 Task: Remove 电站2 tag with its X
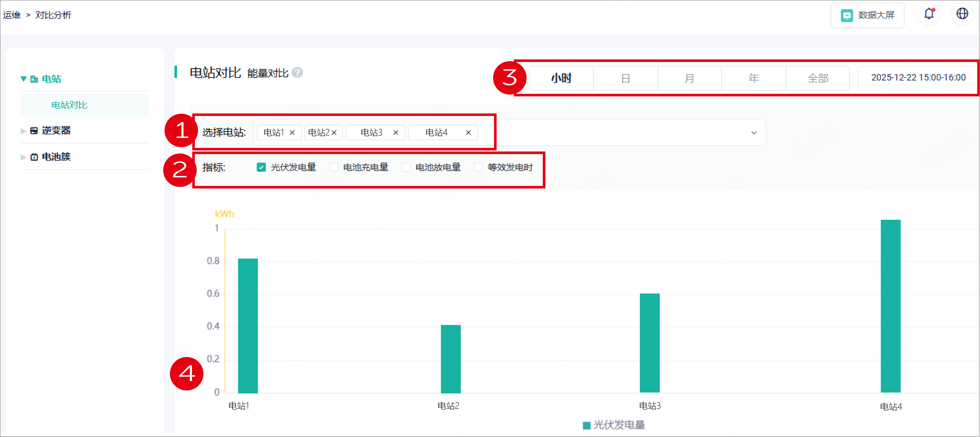point(334,133)
